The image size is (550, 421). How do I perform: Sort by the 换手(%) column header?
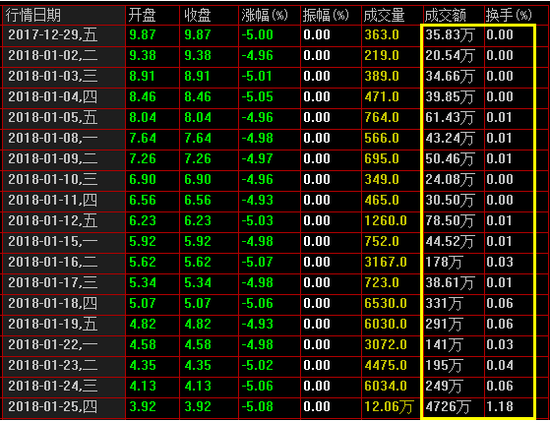(509, 16)
